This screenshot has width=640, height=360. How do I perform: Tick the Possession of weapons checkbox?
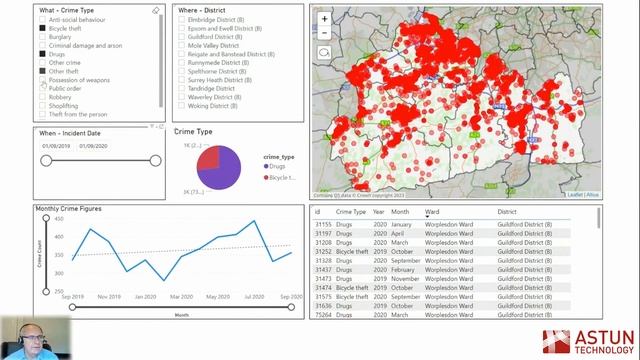(42, 80)
